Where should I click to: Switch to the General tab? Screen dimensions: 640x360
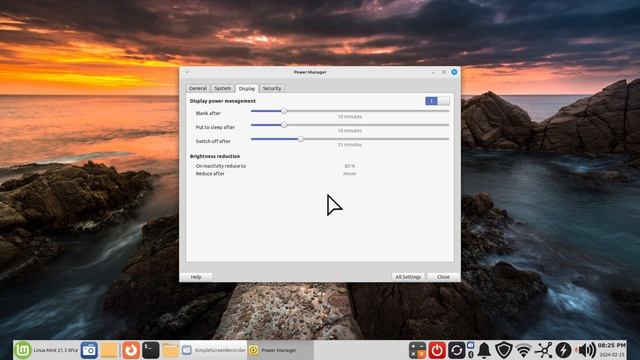[x=198, y=88]
